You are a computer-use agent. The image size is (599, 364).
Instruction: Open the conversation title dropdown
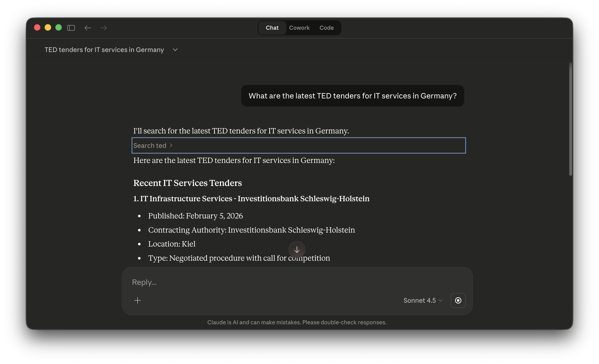(175, 50)
